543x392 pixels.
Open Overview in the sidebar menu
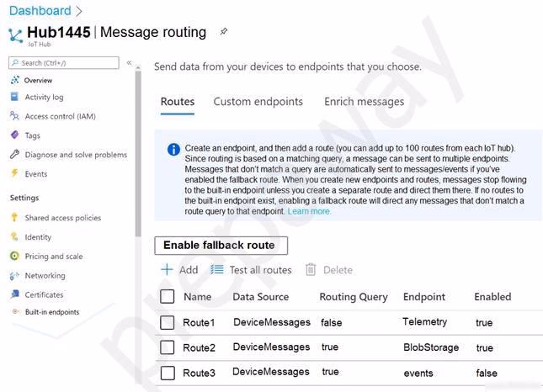point(38,80)
